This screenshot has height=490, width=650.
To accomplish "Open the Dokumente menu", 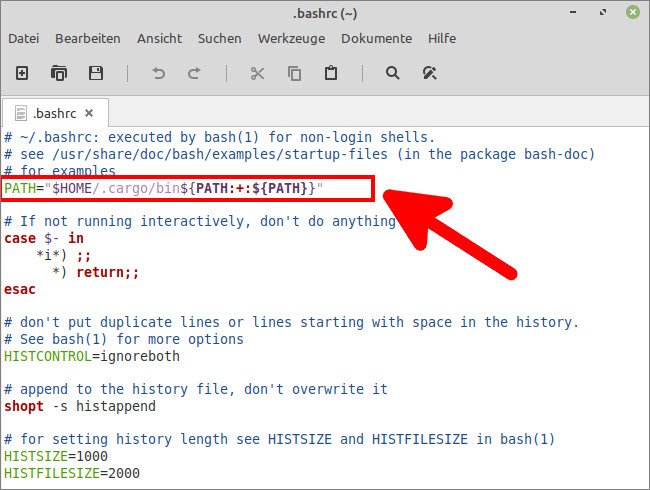I will click(376, 39).
